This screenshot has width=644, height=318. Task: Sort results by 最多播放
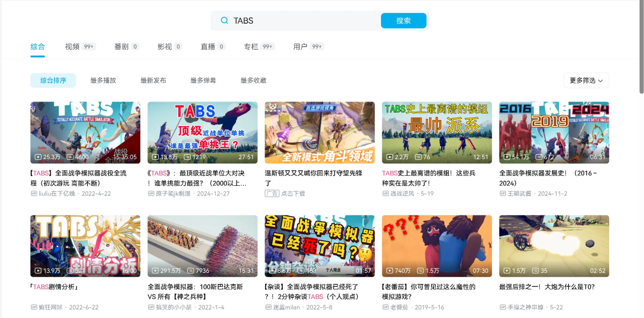[x=103, y=80]
